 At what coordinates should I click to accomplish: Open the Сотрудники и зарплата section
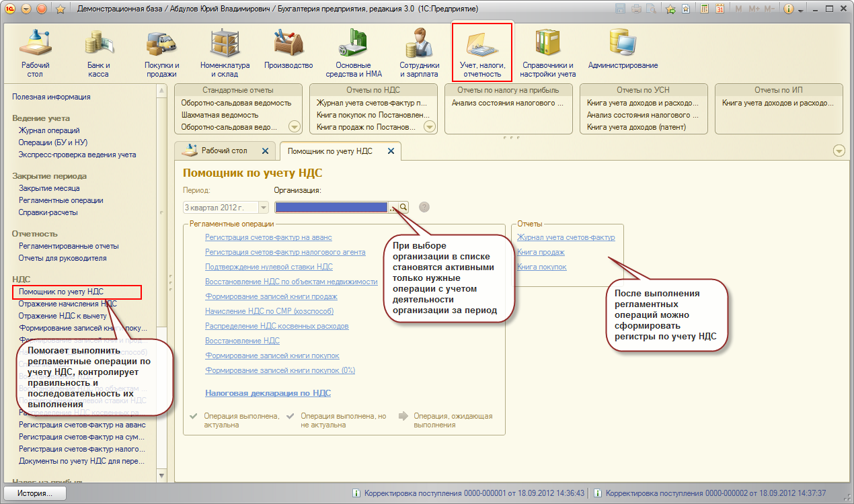click(420, 54)
